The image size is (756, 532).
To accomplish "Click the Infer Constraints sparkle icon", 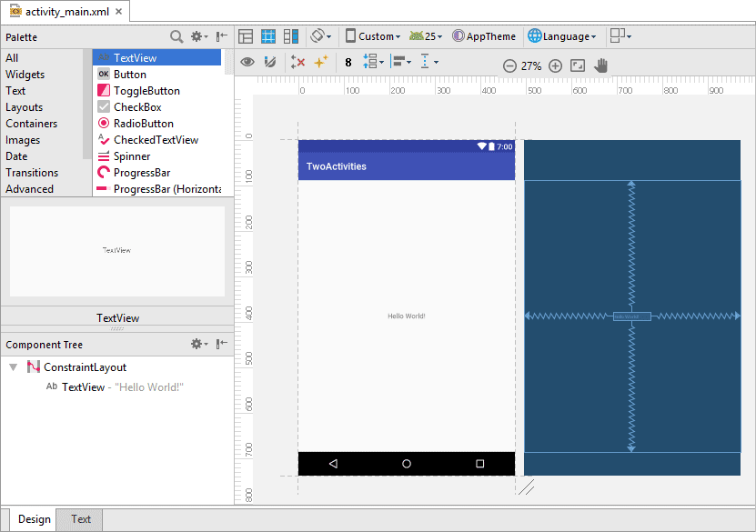I will (x=320, y=63).
